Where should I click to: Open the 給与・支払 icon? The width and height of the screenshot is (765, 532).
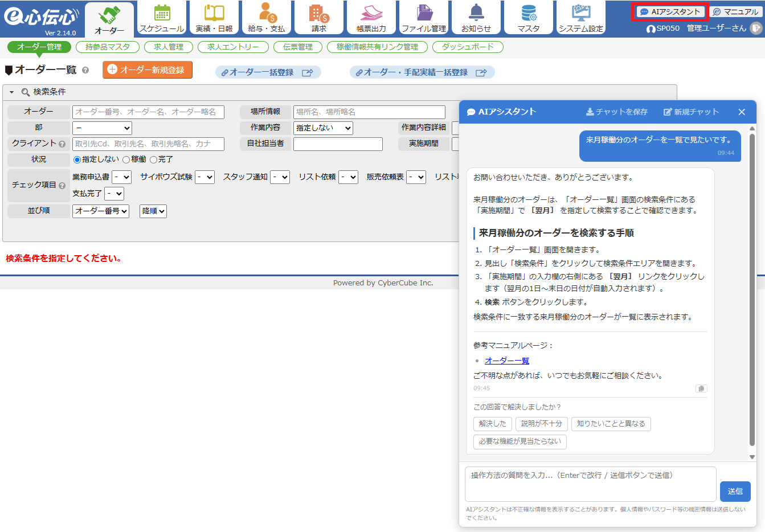tap(267, 18)
